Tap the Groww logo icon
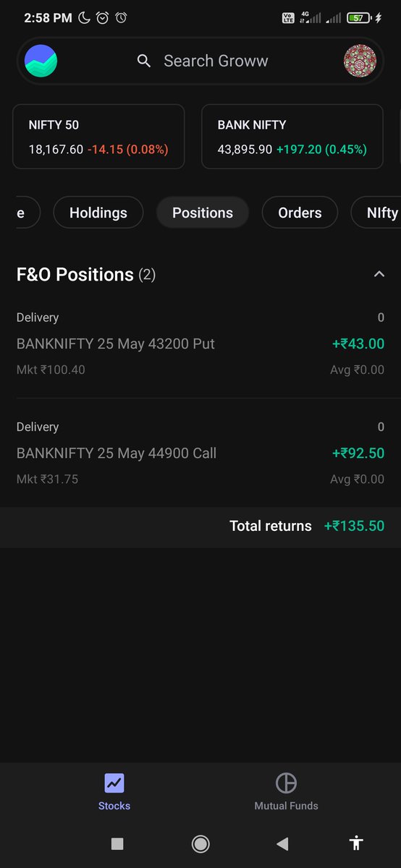This screenshot has width=401, height=868. click(x=41, y=61)
